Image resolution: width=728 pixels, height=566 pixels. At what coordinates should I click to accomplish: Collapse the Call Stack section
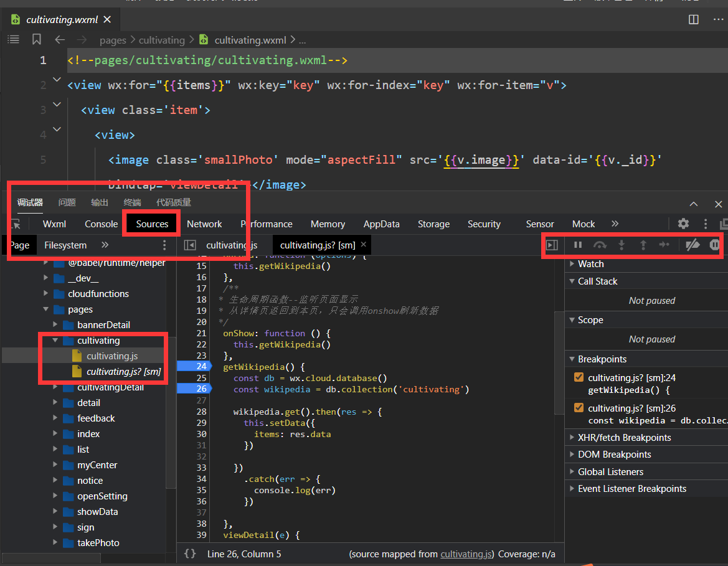pyautogui.click(x=572, y=281)
